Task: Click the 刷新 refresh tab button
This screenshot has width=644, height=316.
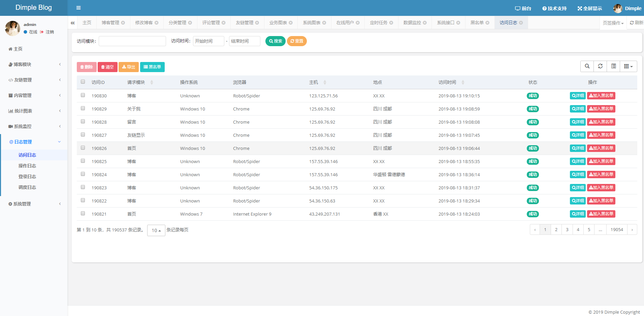Action: point(636,23)
